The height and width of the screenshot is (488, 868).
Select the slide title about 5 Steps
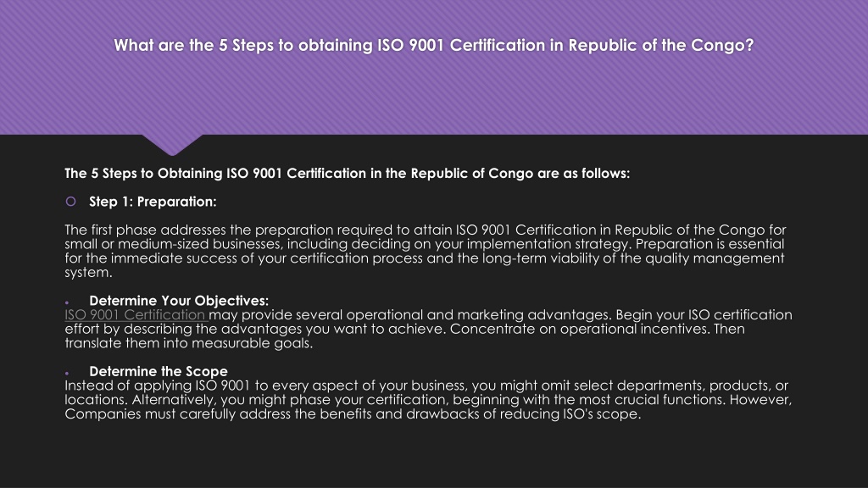[434, 46]
